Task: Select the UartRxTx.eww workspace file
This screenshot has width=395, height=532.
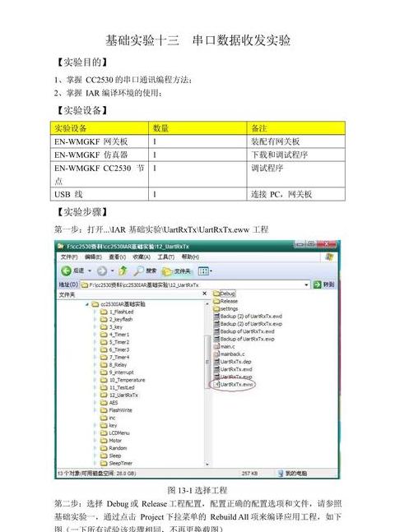Action: click(234, 385)
